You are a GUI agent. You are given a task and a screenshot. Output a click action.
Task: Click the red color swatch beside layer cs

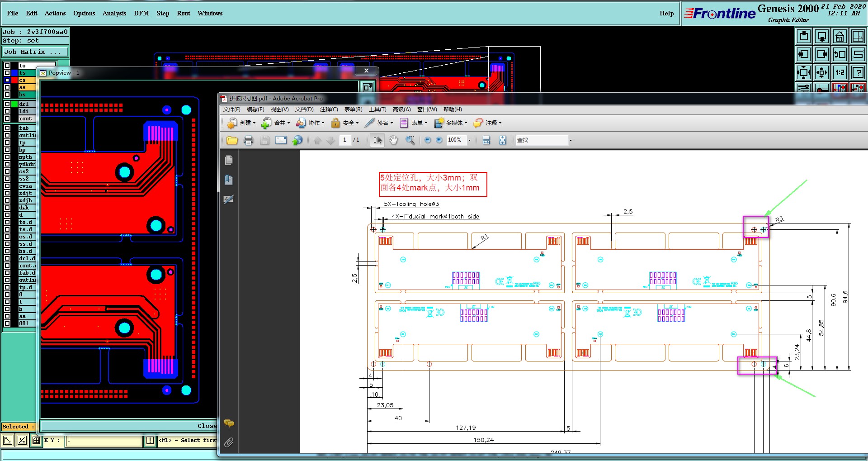tap(14, 80)
